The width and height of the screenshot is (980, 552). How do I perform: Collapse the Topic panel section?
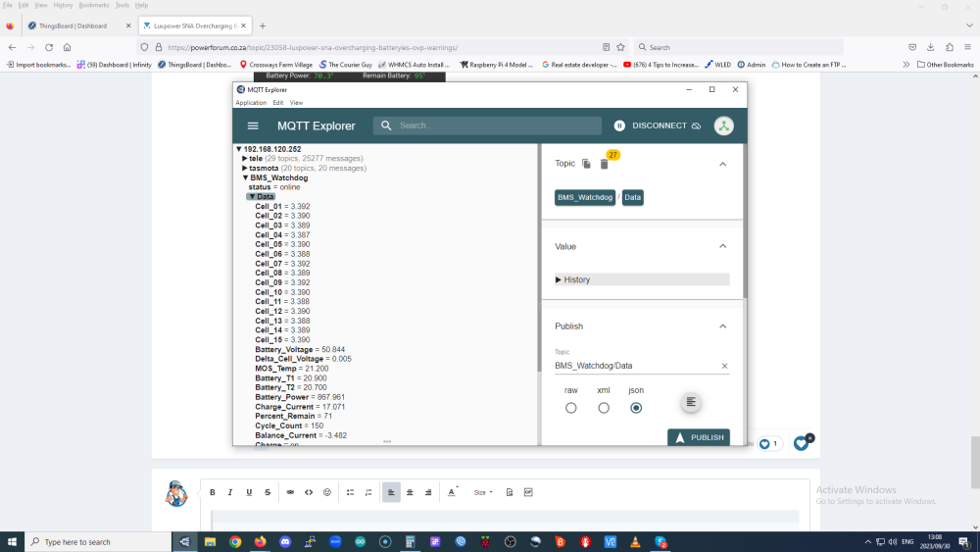pyautogui.click(x=722, y=164)
